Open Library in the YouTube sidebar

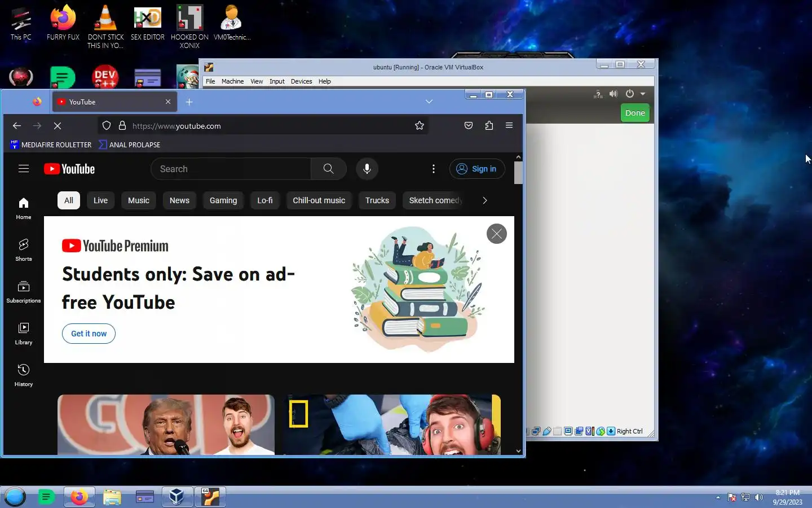coord(24,334)
